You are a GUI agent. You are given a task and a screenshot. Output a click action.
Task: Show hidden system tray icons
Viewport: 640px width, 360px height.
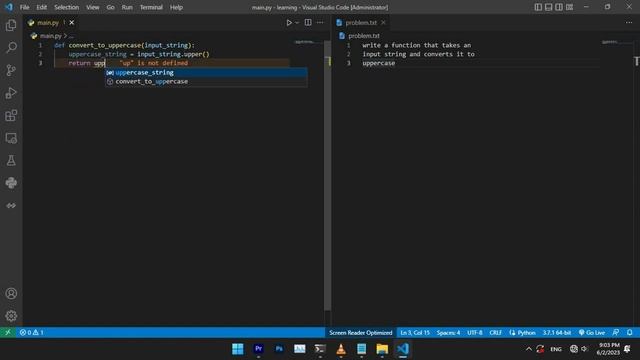pos(529,349)
